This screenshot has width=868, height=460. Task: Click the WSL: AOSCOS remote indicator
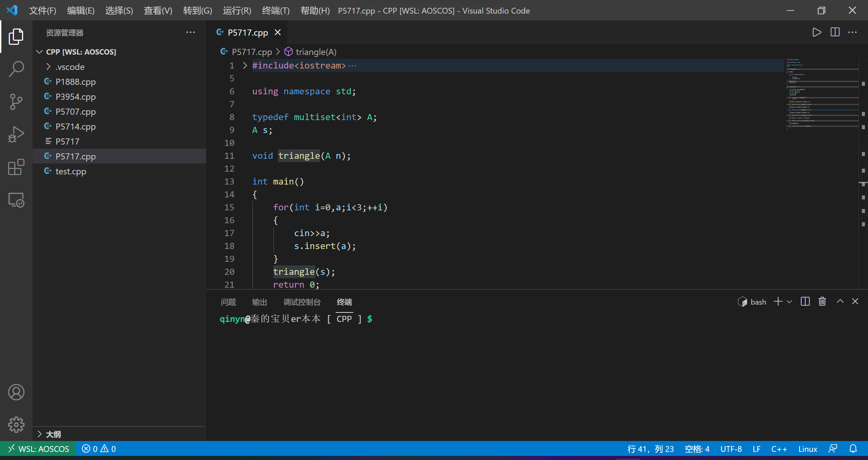click(x=38, y=449)
